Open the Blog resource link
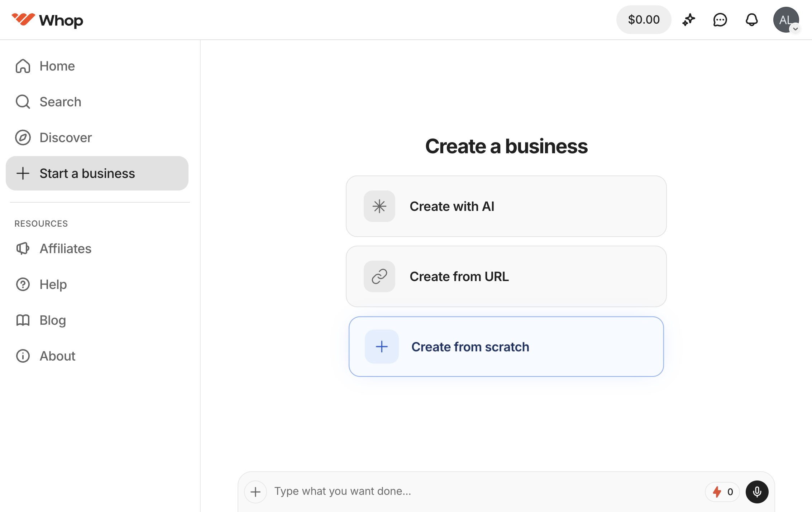 click(x=97, y=320)
